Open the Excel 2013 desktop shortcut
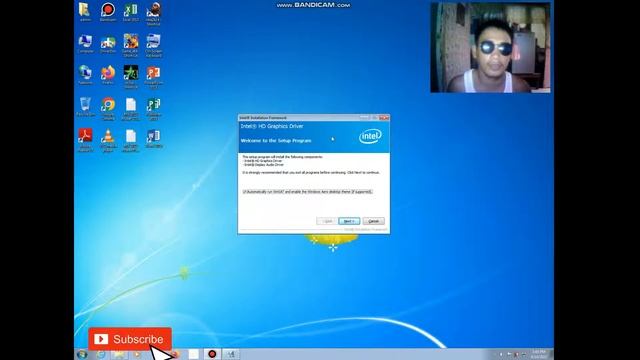The width and height of the screenshot is (640, 360). [131, 11]
